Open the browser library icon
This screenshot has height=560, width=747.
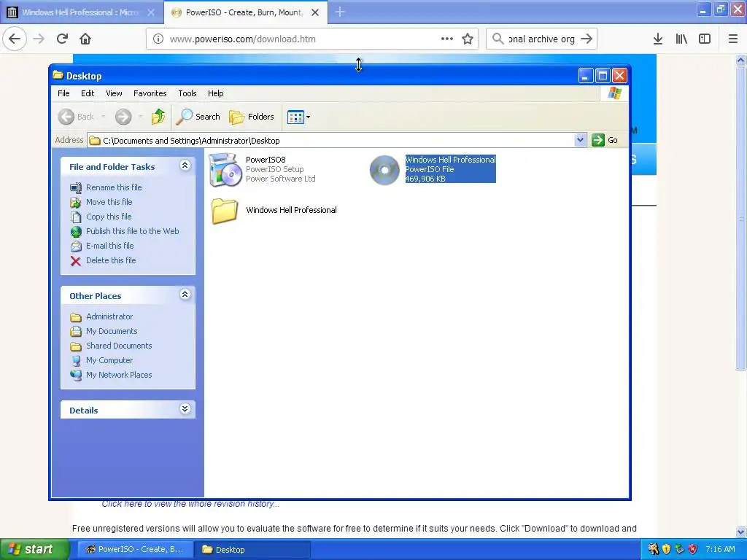click(681, 39)
